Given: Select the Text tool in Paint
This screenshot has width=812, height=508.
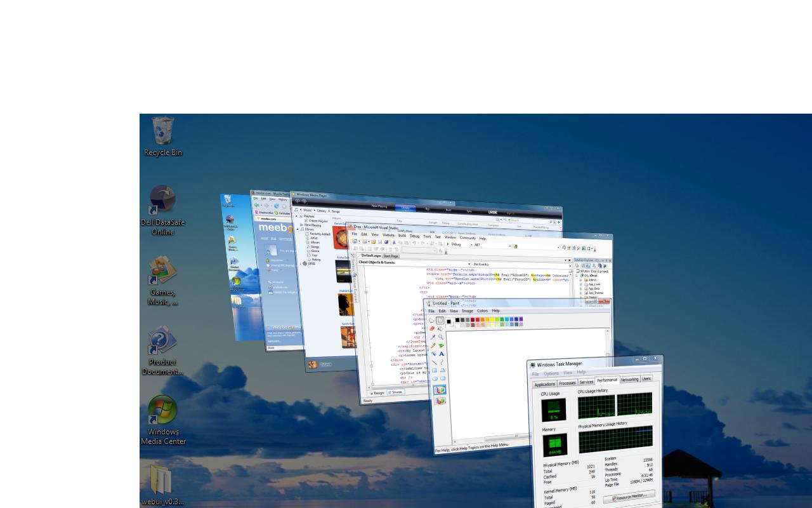Looking at the screenshot, I should click(440, 354).
